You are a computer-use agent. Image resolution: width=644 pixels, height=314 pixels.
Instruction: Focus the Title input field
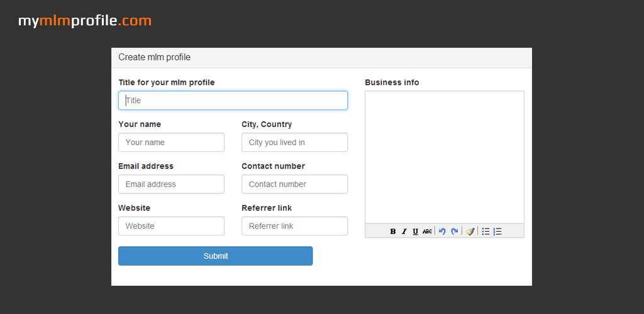(x=233, y=100)
